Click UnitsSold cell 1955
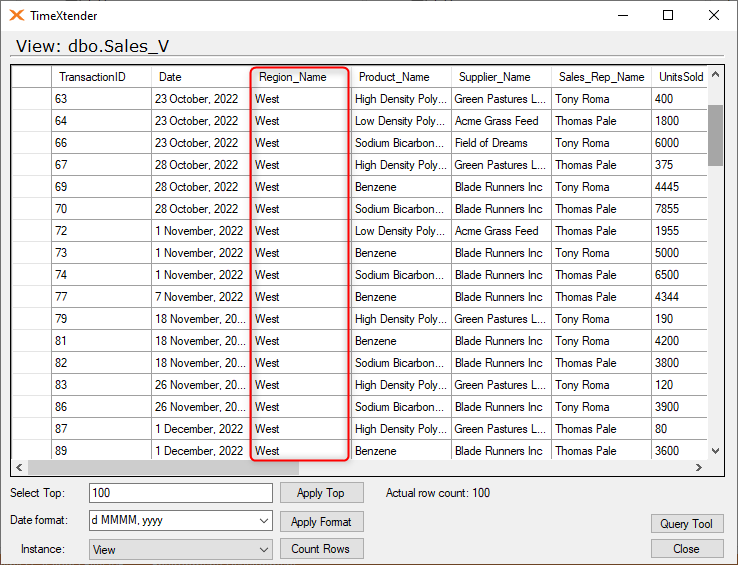The width and height of the screenshot is (738, 565). pyautogui.click(x=679, y=231)
